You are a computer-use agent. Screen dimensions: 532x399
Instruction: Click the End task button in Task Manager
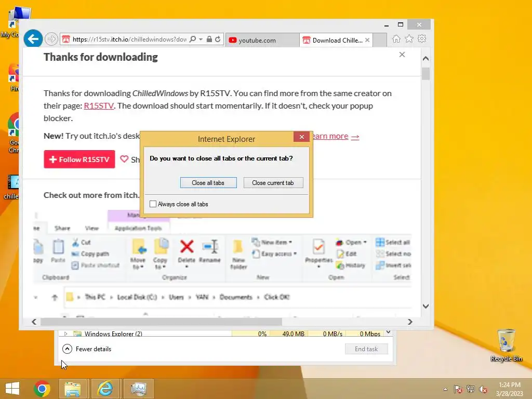point(366,349)
